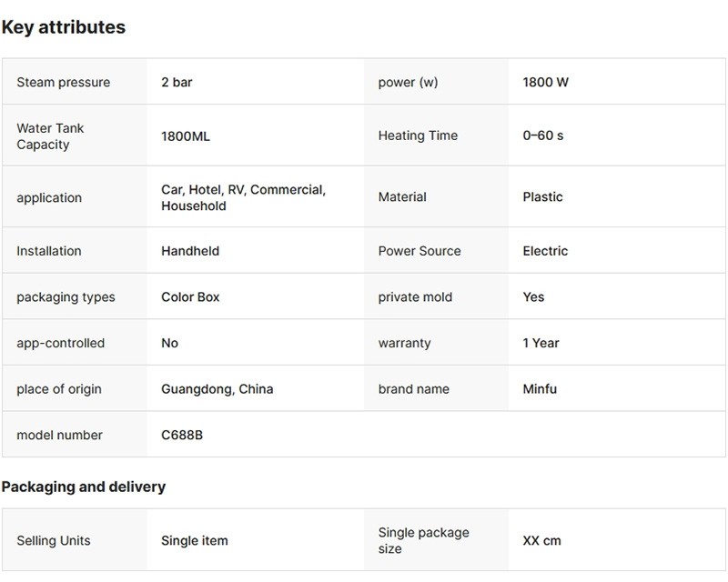Image resolution: width=728 pixels, height=582 pixels.
Task: Click the app-controlled No value
Action: [169, 343]
